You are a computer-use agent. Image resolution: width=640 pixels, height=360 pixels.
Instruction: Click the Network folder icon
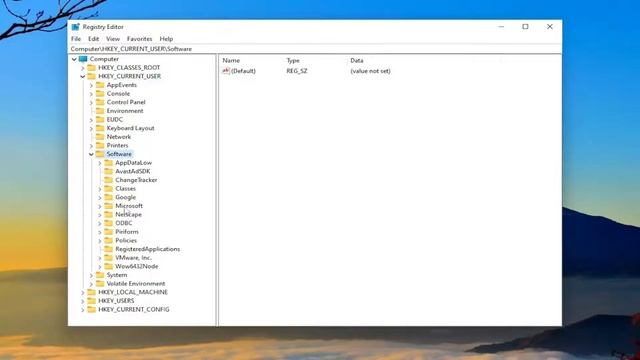coord(100,136)
